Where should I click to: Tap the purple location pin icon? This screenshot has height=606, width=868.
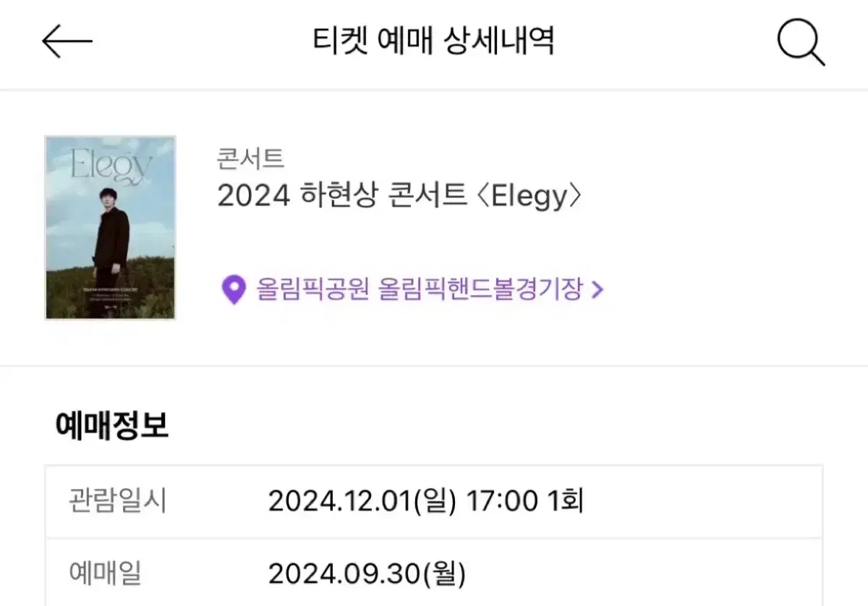233,290
